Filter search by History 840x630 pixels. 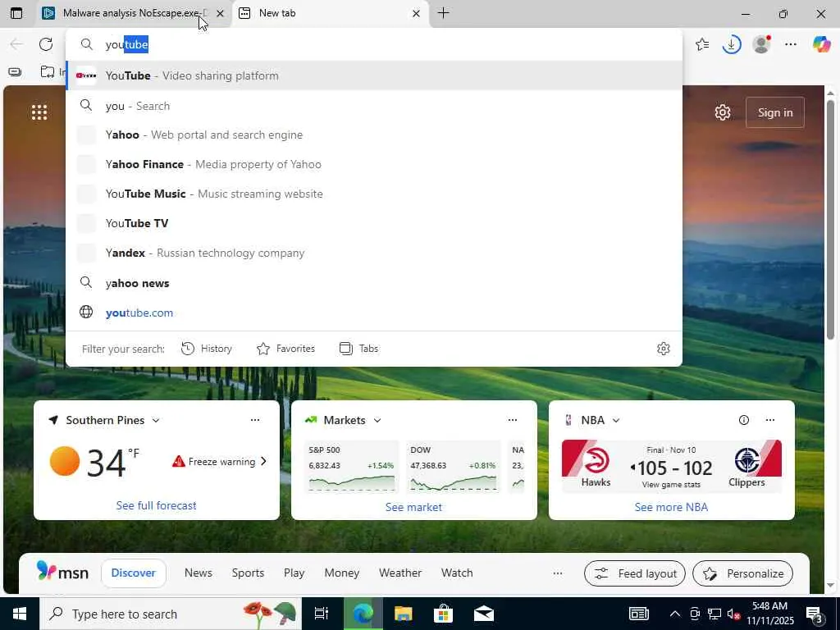tap(206, 349)
